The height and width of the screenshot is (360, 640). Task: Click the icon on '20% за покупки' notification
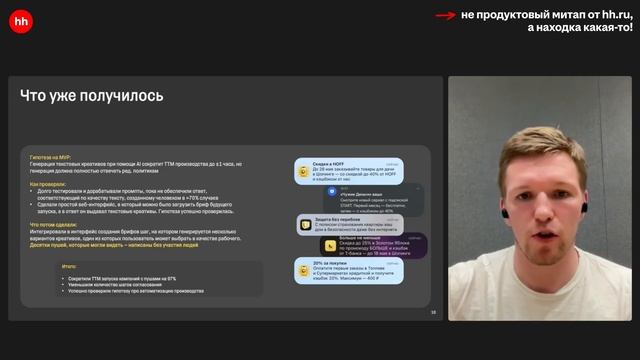304,271
